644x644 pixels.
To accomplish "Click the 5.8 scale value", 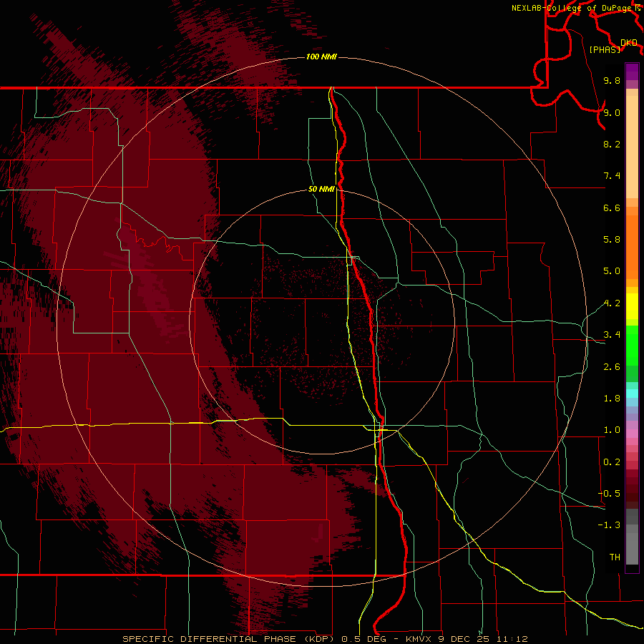I will [612, 240].
